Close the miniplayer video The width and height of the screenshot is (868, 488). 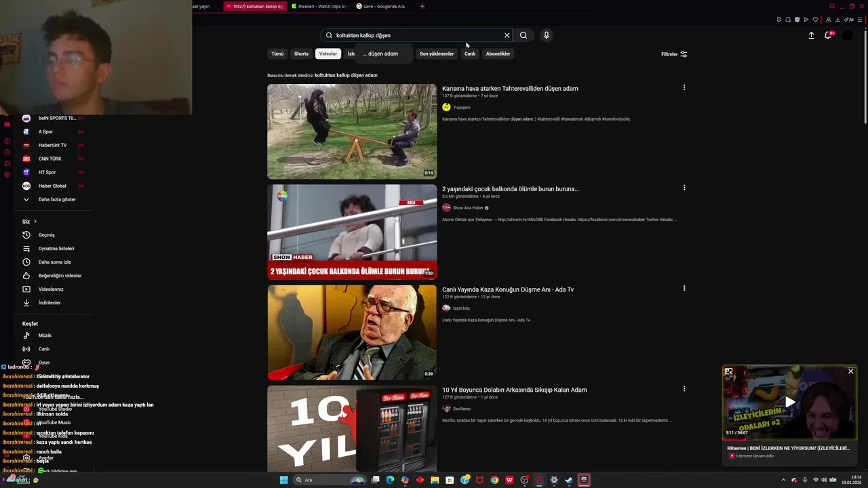850,371
